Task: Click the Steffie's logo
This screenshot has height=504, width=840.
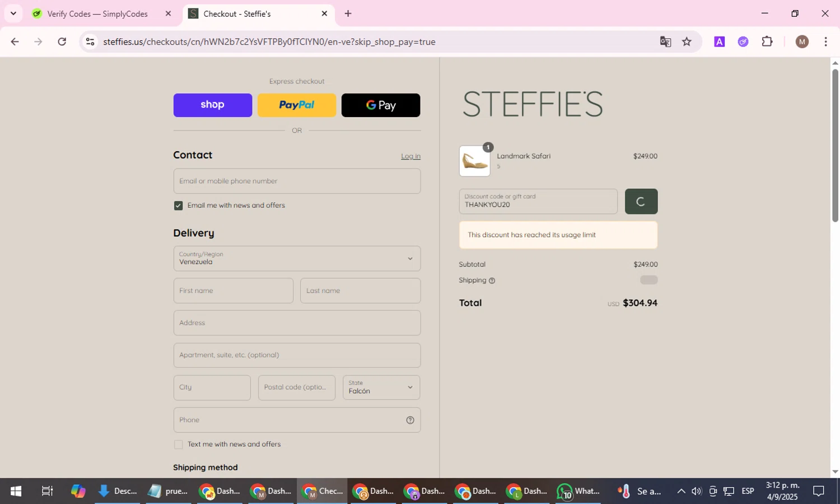Action: pyautogui.click(x=533, y=104)
